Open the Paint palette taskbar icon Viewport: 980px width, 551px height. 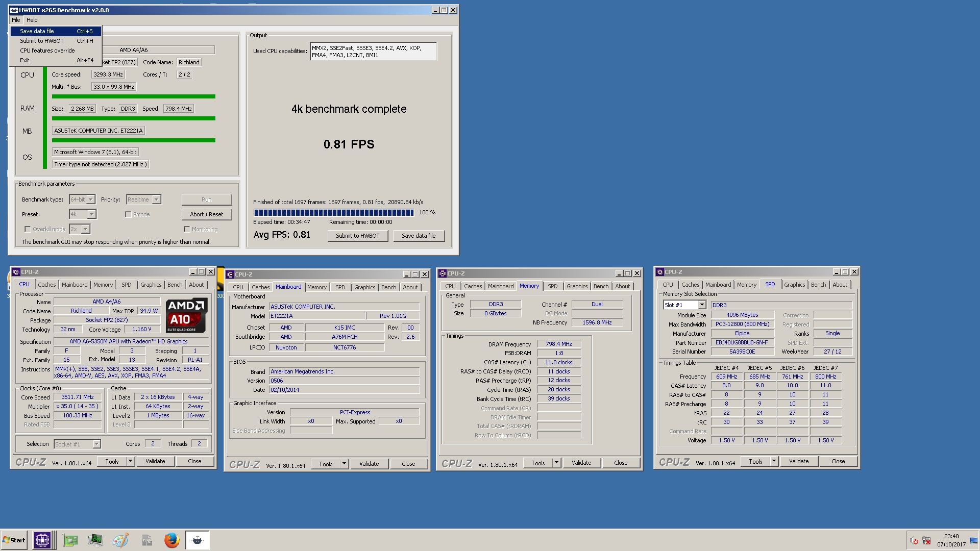pos(120,540)
